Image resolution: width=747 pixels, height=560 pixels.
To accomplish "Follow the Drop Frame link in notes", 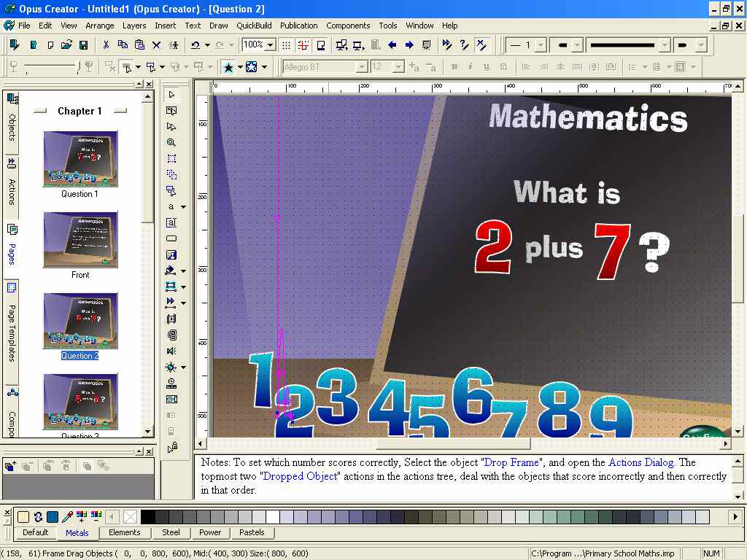I will pos(511,462).
